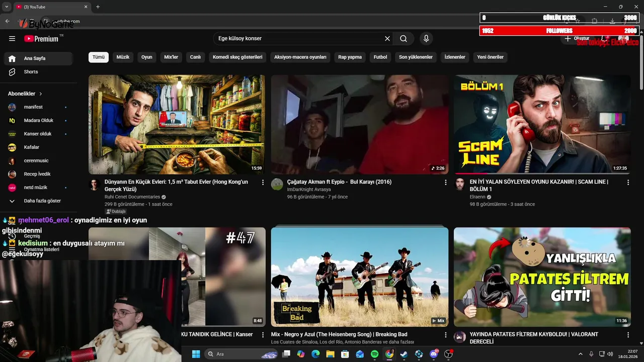Viewport: 644px width, 362px height.
Task: Select the Mix'ler filter chip
Action: click(171, 57)
